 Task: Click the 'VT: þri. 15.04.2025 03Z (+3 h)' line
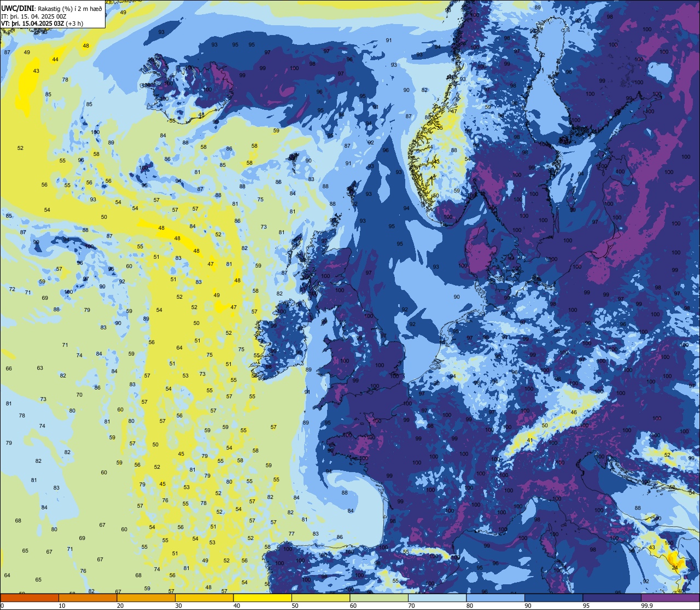click(x=43, y=24)
